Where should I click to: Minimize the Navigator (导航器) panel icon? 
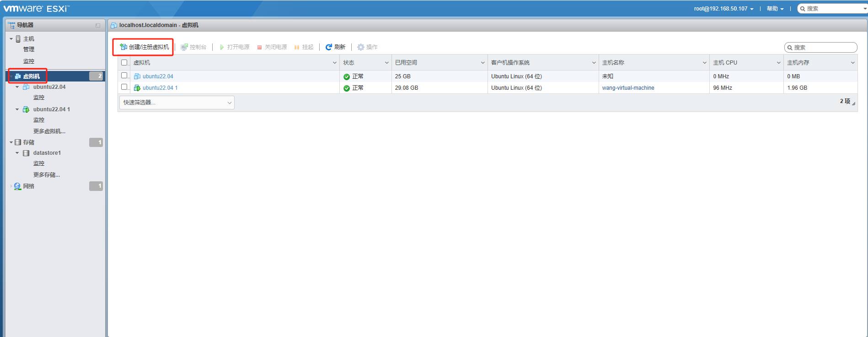click(x=97, y=26)
